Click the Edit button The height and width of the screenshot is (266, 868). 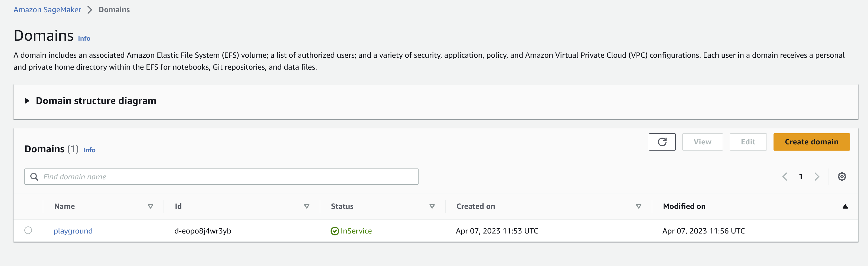click(748, 142)
